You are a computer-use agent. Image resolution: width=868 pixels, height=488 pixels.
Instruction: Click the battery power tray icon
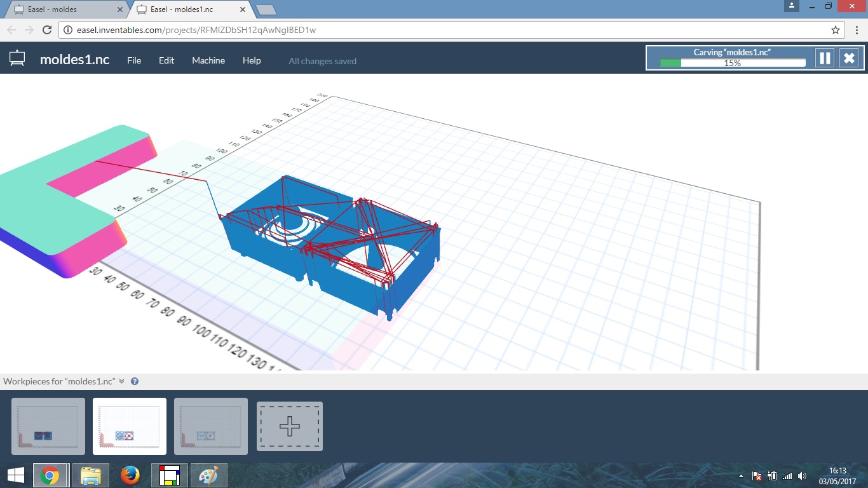point(772,476)
